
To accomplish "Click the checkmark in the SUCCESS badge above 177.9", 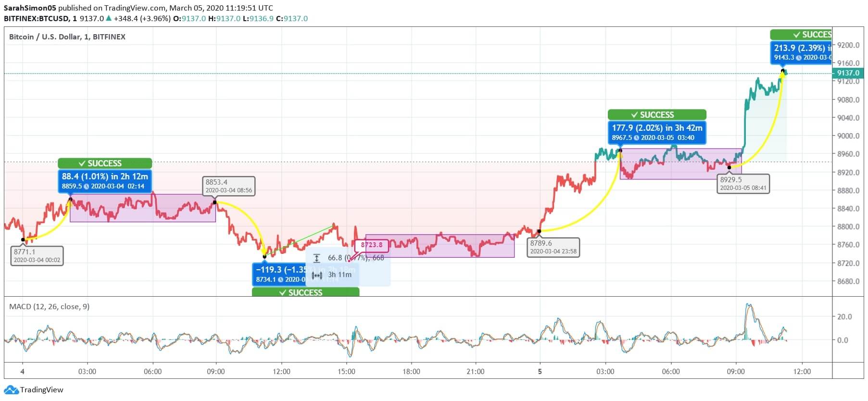I will (x=634, y=115).
